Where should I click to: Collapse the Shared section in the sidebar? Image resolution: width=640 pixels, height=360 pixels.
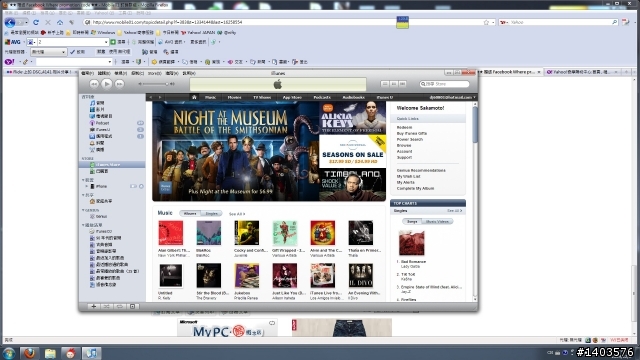click(x=83, y=195)
